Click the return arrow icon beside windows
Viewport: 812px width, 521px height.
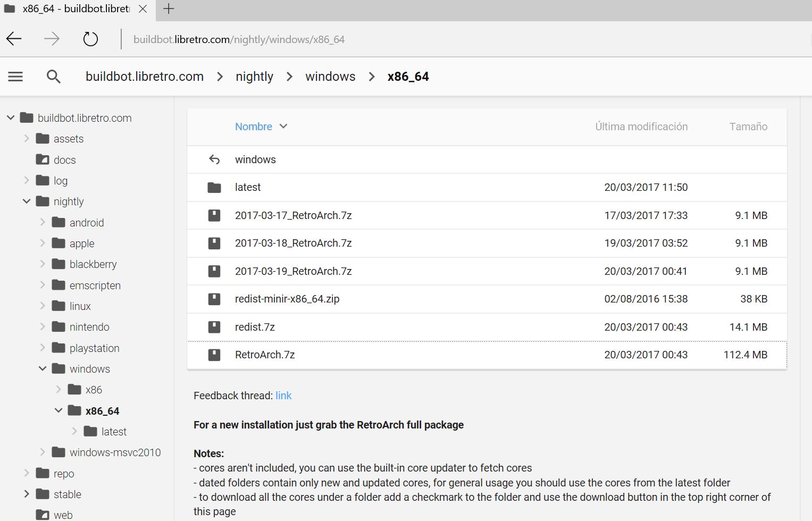[214, 159]
